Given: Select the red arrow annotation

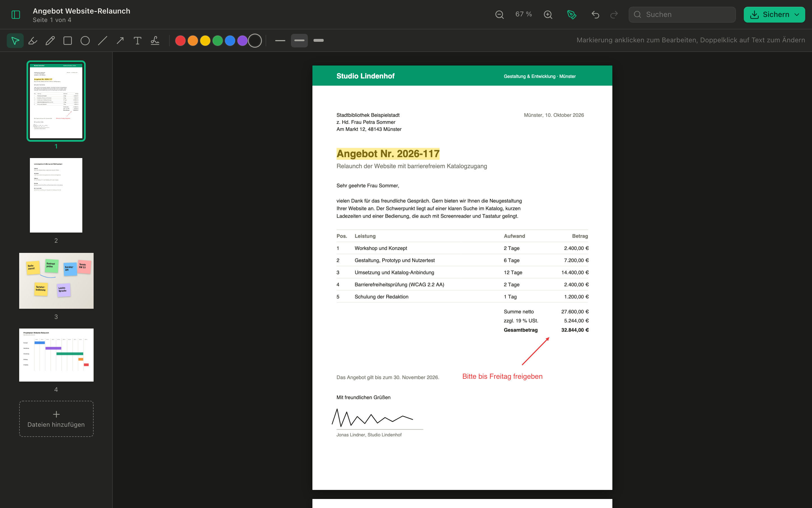Looking at the screenshot, I should pos(535,351).
